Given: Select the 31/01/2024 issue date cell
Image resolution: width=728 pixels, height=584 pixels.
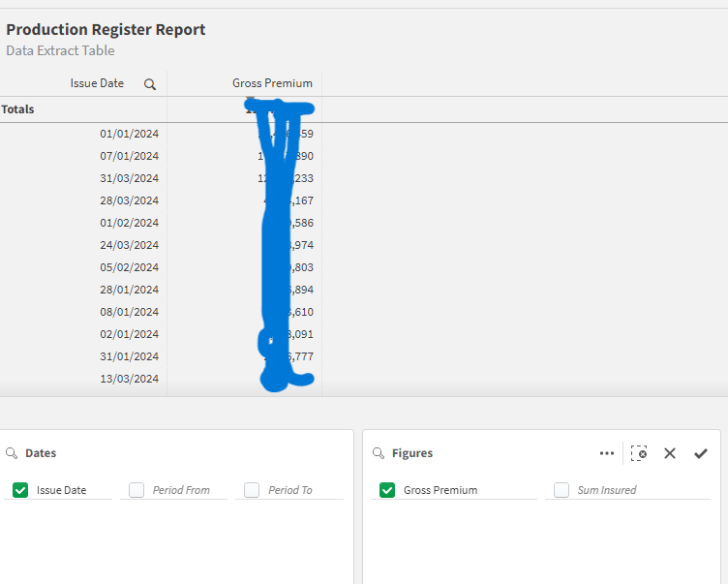Looking at the screenshot, I should [129, 356].
